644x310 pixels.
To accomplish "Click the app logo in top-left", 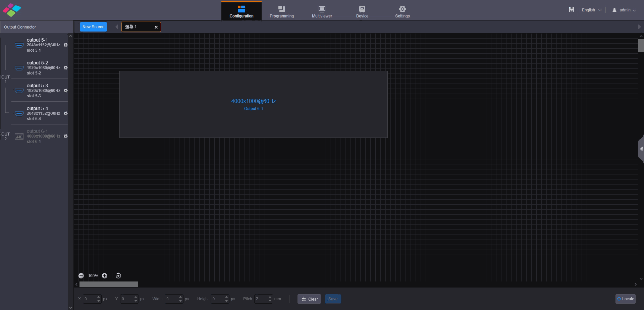I will point(12,10).
